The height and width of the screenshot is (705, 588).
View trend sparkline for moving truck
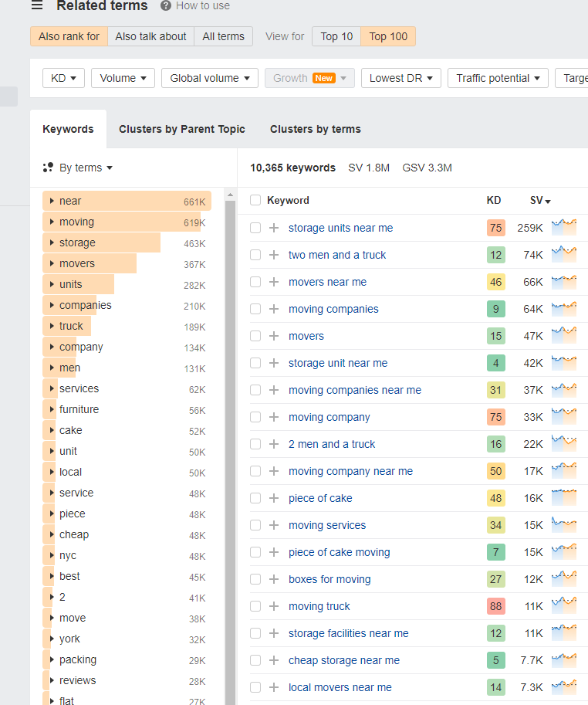tap(564, 606)
